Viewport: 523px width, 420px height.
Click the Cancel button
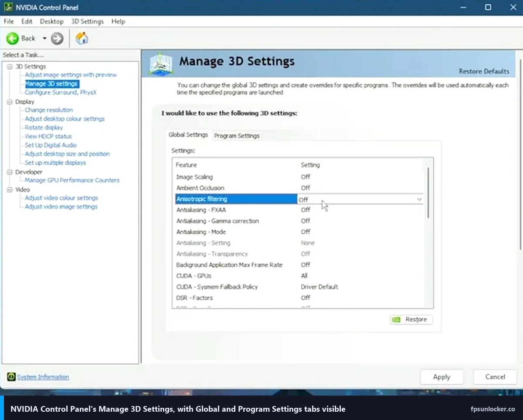[495, 377]
